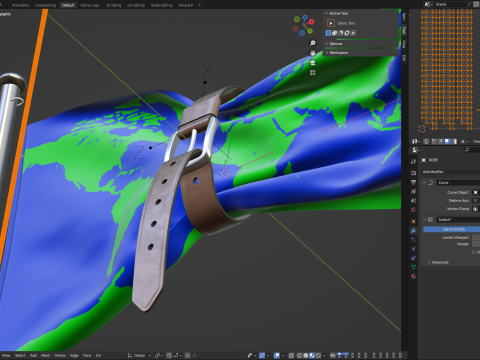480x360 pixels.
Task: Open Modifiers wrench tab icon
Action: [x=413, y=230]
